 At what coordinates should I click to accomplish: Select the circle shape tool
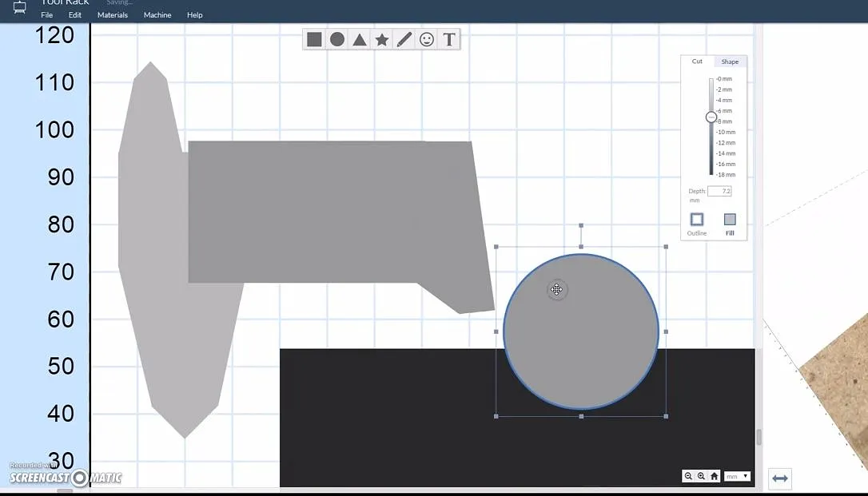(337, 39)
